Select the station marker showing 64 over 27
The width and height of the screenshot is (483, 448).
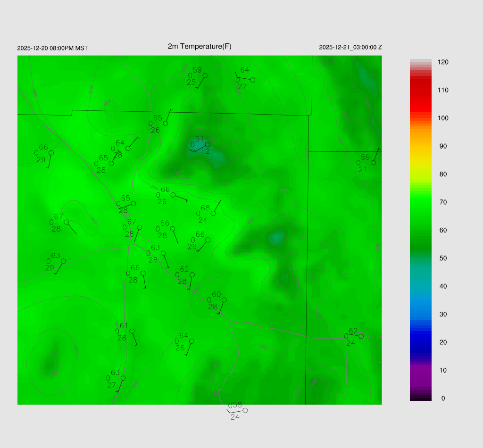pyautogui.click(x=252, y=80)
